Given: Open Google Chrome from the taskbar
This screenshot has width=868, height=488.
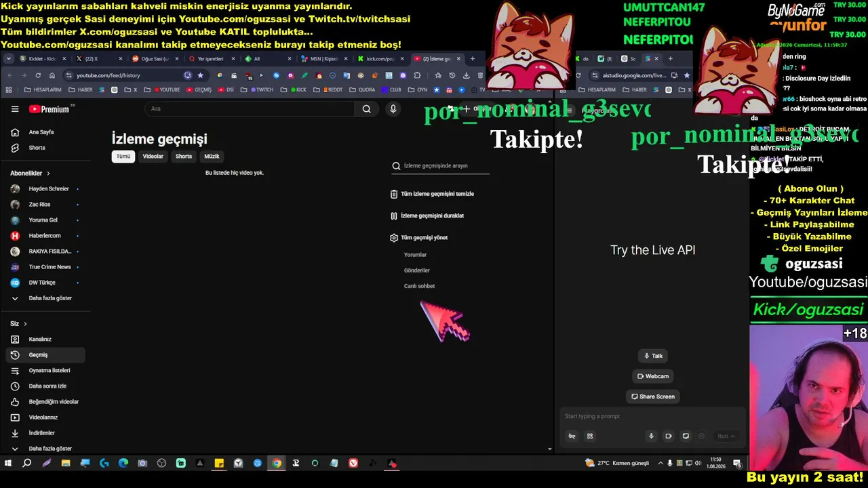Looking at the screenshot, I should pyautogui.click(x=277, y=464).
